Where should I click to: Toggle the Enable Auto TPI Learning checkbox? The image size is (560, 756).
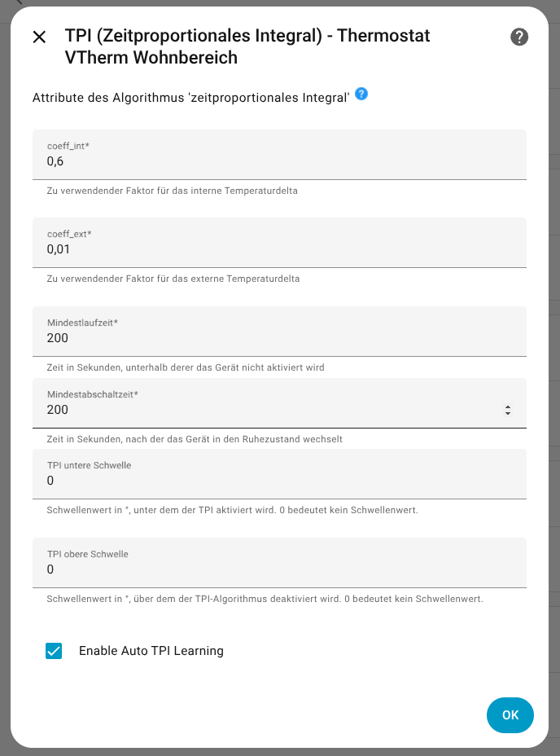pyautogui.click(x=54, y=651)
